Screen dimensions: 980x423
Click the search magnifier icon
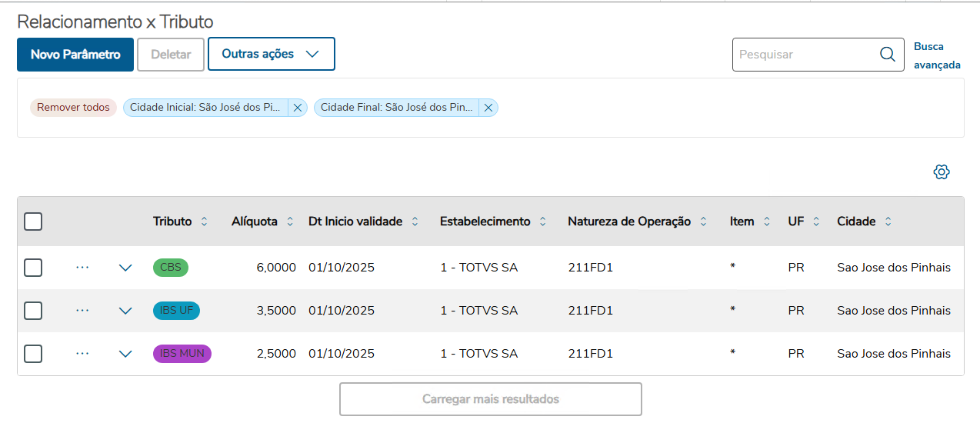(887, 55)
